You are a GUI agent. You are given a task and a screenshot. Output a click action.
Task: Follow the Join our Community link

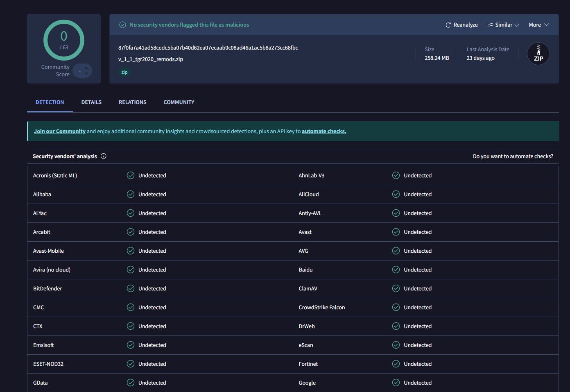[x=60, y=131]
